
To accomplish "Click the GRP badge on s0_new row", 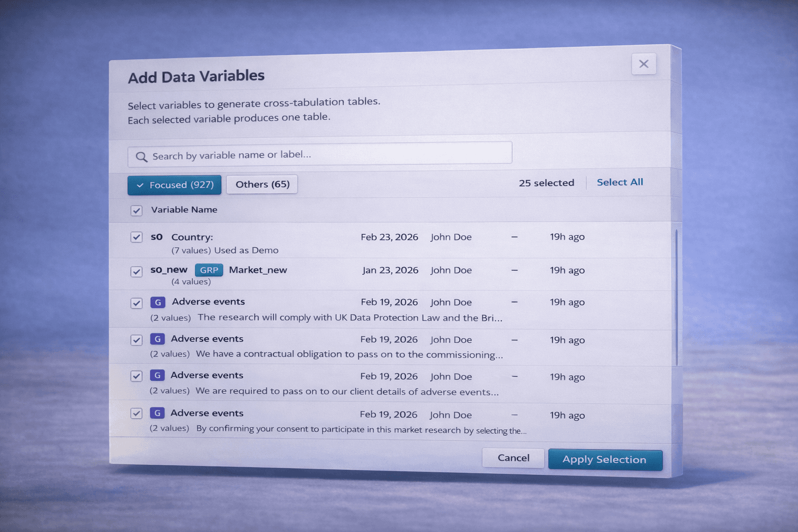I will pos(209,270).
